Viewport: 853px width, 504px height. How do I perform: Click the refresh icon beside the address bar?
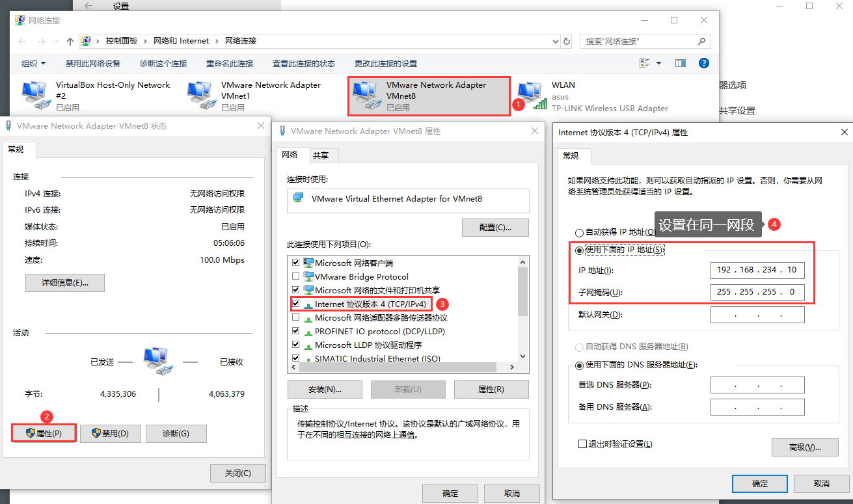click(x=566, y=41)
